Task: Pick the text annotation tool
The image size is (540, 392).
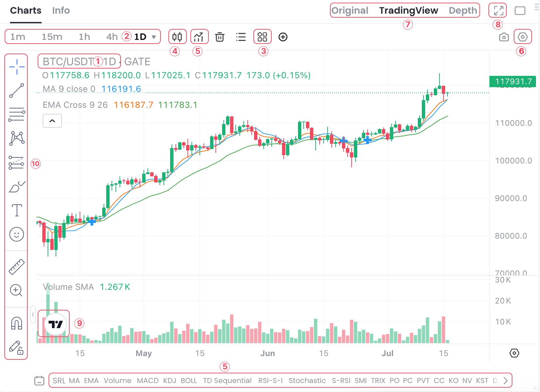Action: [17, 210]
